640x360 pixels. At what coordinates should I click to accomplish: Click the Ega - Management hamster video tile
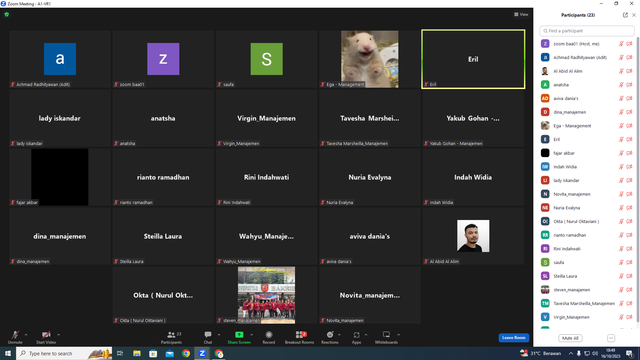pyautogui.click(x=370, y=59)
